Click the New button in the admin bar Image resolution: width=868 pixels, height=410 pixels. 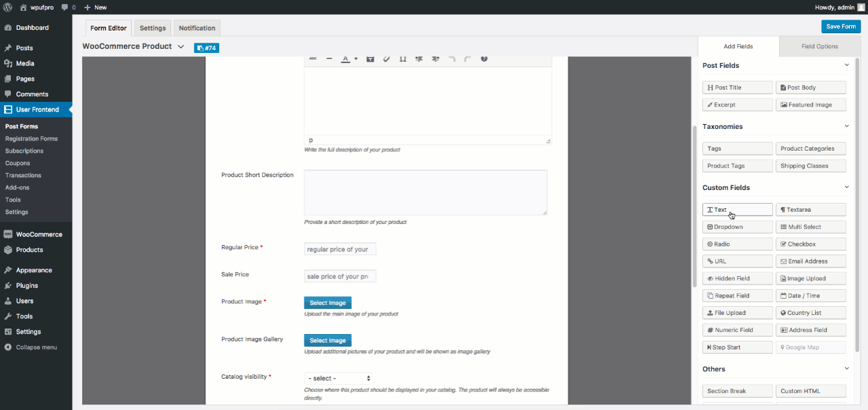96,7
